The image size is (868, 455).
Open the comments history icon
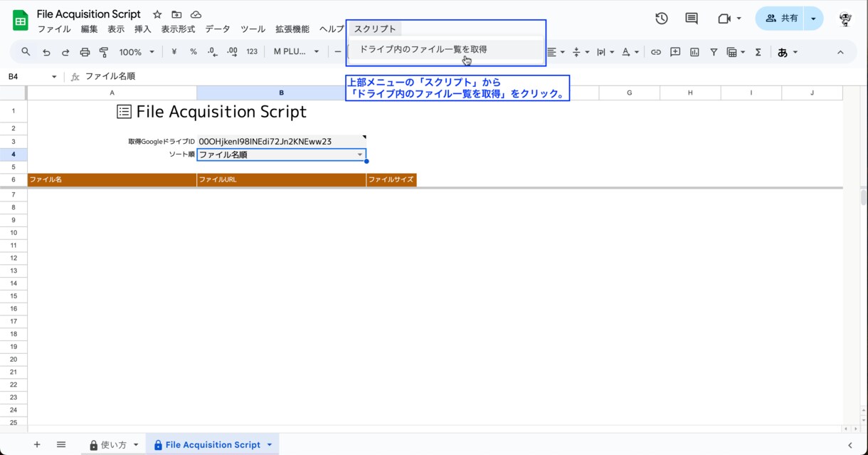click(692, 19)
